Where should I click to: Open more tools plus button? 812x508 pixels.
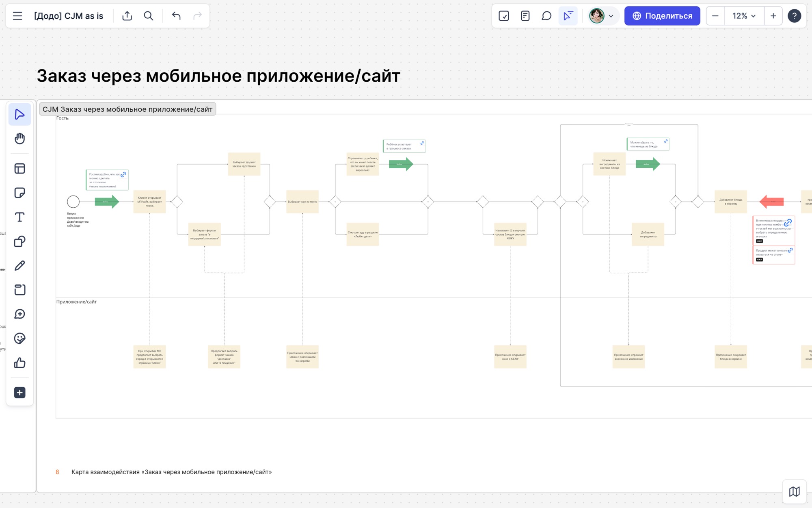point(19,393)
